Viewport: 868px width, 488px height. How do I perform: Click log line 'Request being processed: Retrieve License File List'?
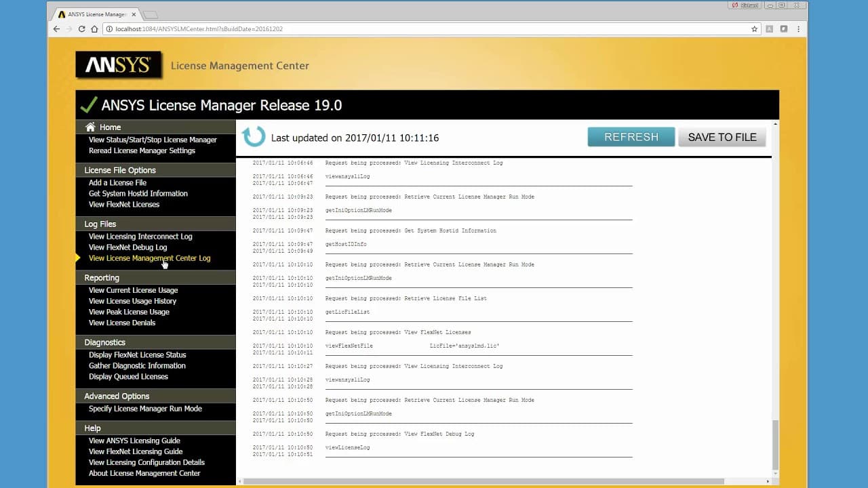[x=406, y=298]
